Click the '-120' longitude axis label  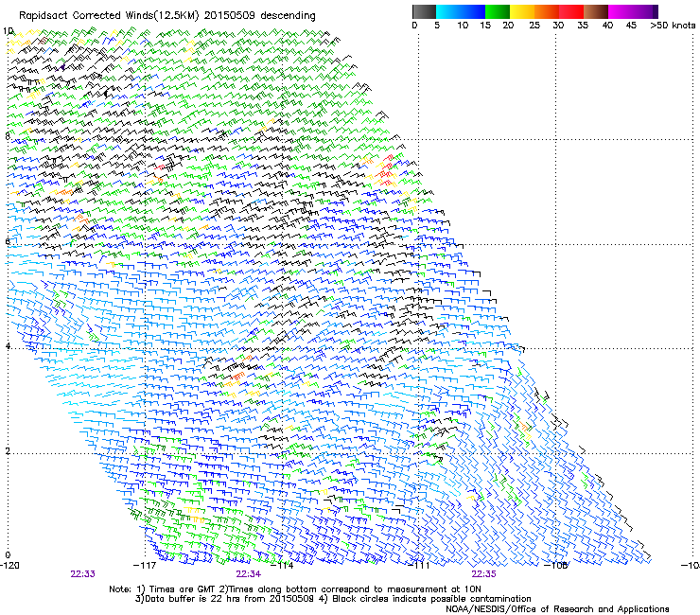click(9, 566)
